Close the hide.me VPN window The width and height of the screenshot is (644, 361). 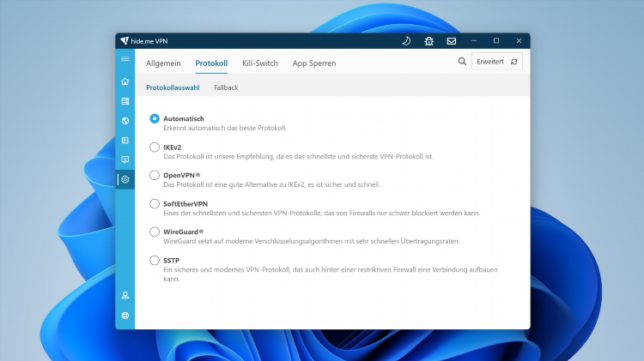click(519, 41)
